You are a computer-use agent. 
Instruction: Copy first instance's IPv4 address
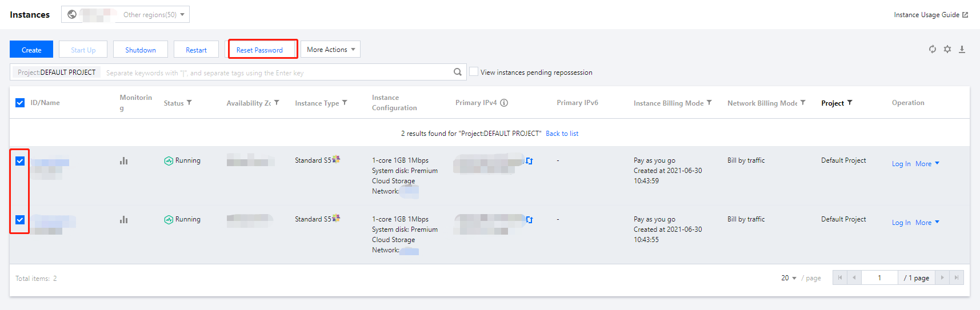pos(529,161)
